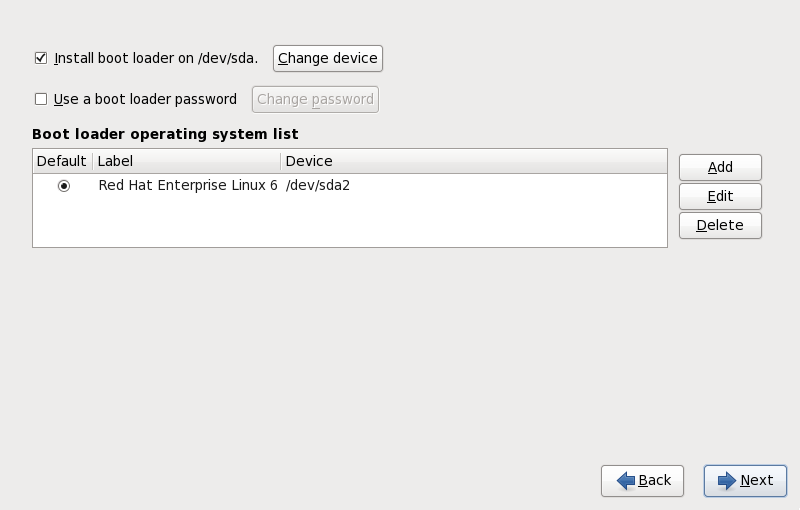The image size is (800, 510).
Task: Add a new boot loader entry
Action: coord(720,167)
